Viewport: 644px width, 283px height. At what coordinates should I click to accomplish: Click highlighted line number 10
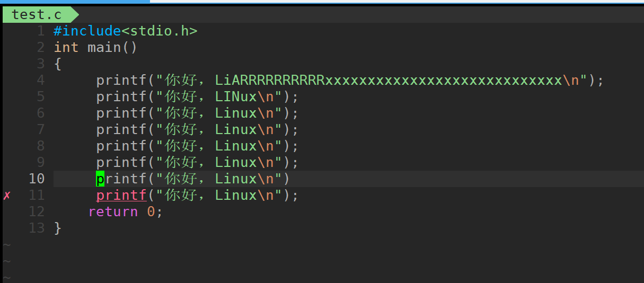coord(37,179)
